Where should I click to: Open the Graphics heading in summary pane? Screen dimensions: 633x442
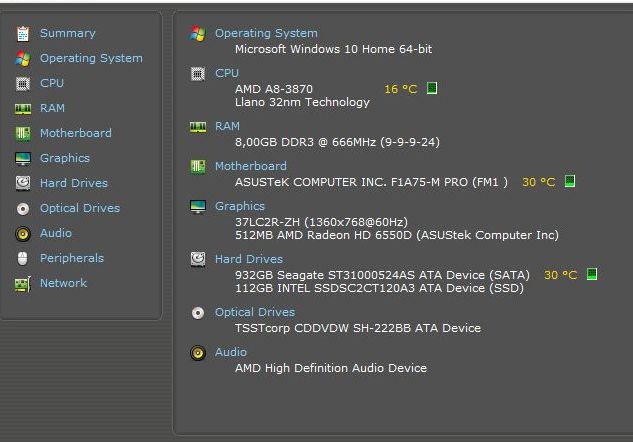click(240, 206)
